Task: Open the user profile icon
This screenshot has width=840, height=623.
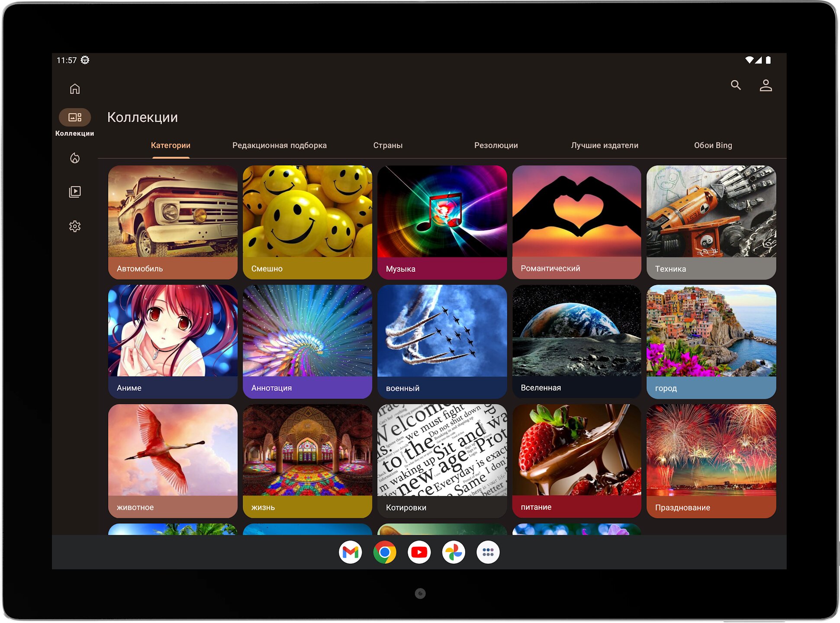Action: [766, 85]
